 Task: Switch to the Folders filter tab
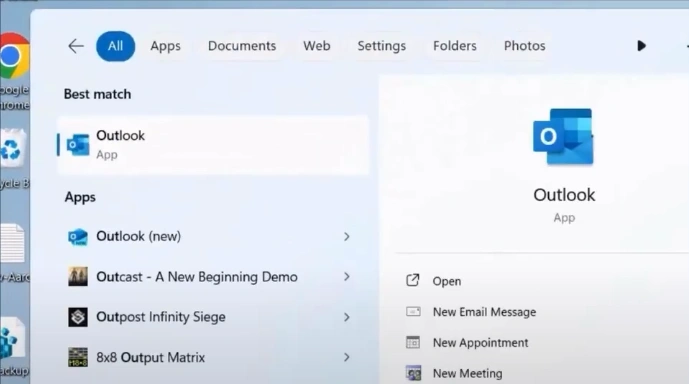[x=455, y=46]
